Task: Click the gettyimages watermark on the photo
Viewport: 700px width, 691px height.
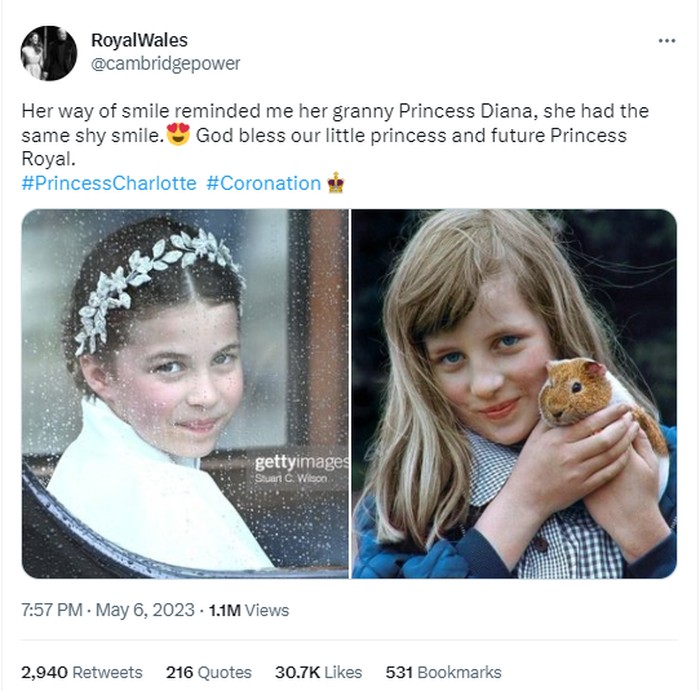Action: click(x=300, y=462)
